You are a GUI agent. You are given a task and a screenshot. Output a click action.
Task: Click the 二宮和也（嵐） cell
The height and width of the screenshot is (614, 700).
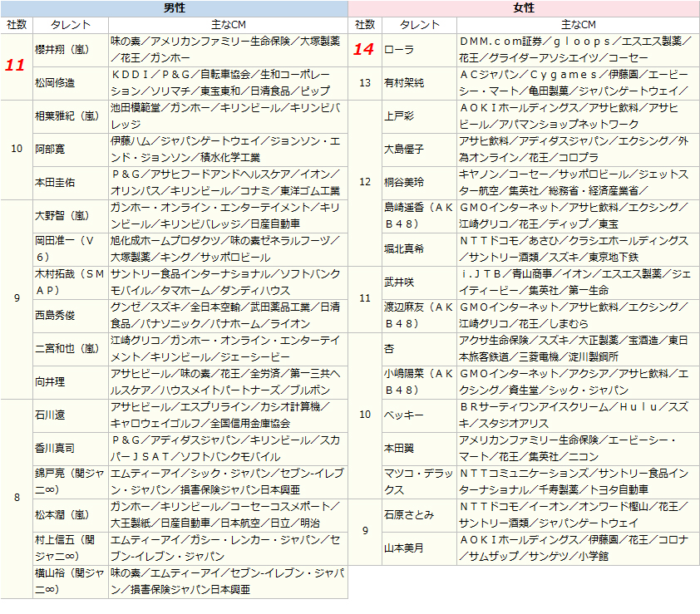pyautogui.click(x=71, y=349)
